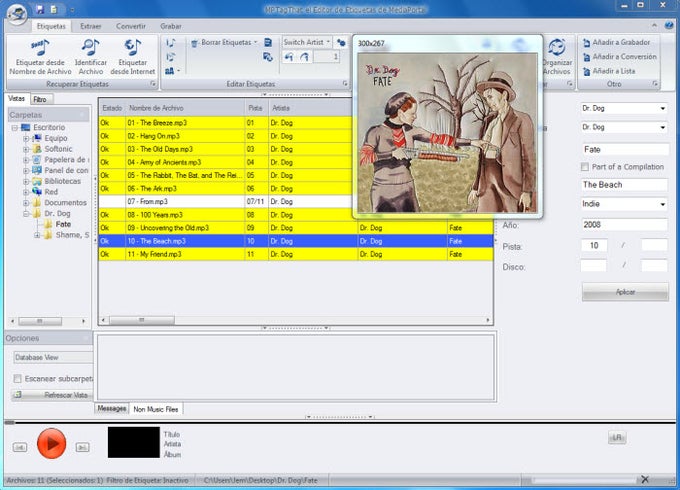Select the Softonic folder in tree
This screenshot has height=490, width=680.
pyautogui.click(x=58, y=149)
